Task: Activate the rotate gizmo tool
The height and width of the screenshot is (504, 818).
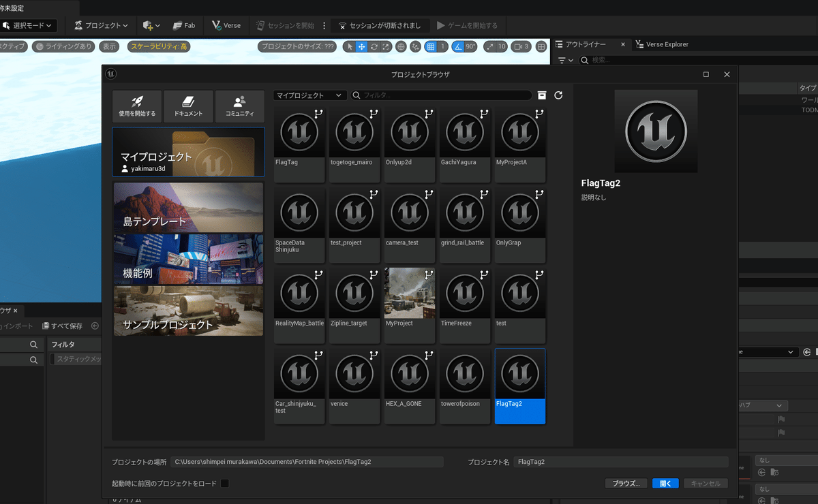Action: pyautogui.click(x=374, y=46)
